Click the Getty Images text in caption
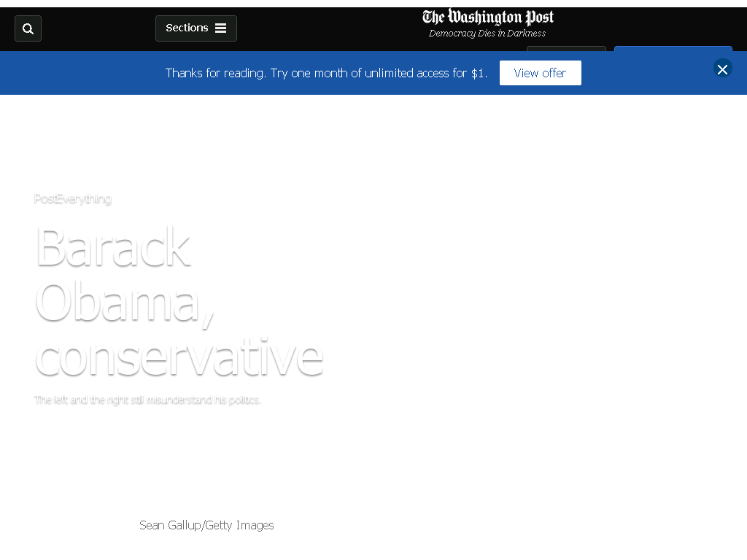Viewport: 747px width, 560px height. point(239,525)
